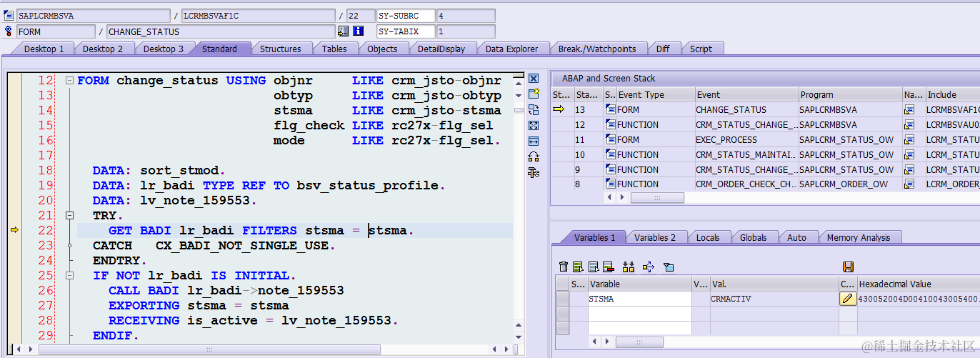Viewport: 980px width, 358px height.
Task: Switch to the Auto variables tab
Action: pyautogui.click(x=796, y=237)
